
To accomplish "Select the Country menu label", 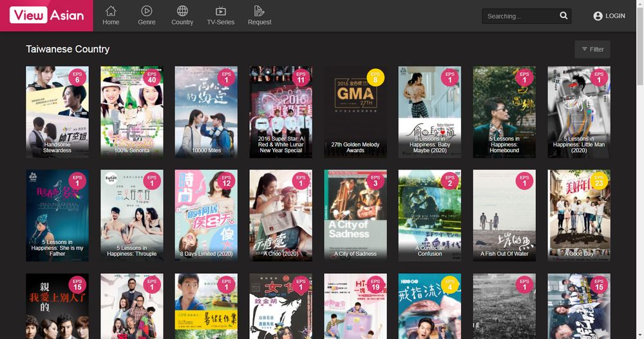I will [182, 22].
